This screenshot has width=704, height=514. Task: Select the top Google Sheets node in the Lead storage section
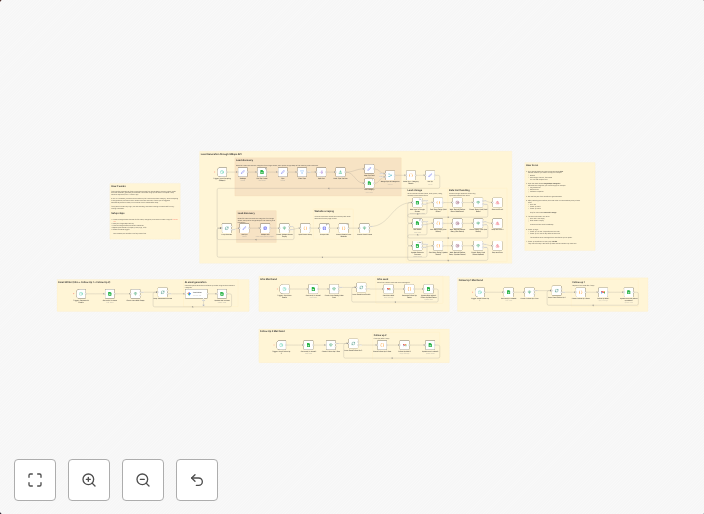(x=417, y=203)
